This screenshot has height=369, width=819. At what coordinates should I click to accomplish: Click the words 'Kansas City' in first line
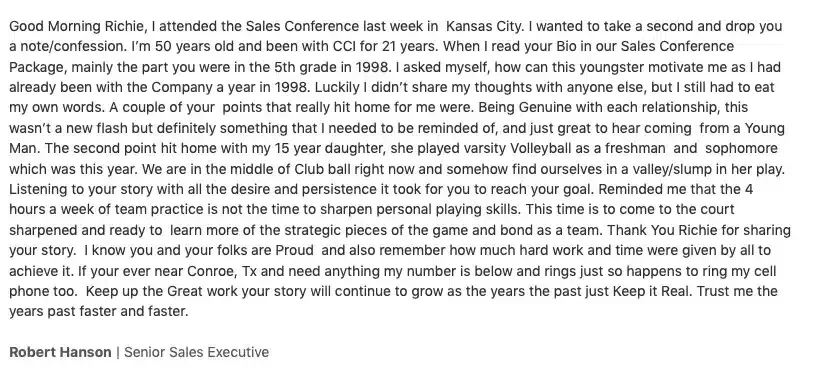(483, 27)
